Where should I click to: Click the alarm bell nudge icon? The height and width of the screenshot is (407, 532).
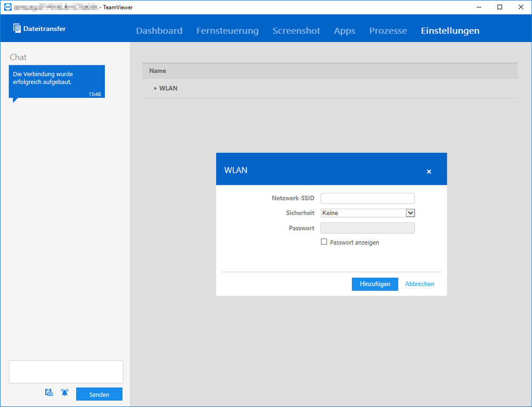[x=64, y=393]
